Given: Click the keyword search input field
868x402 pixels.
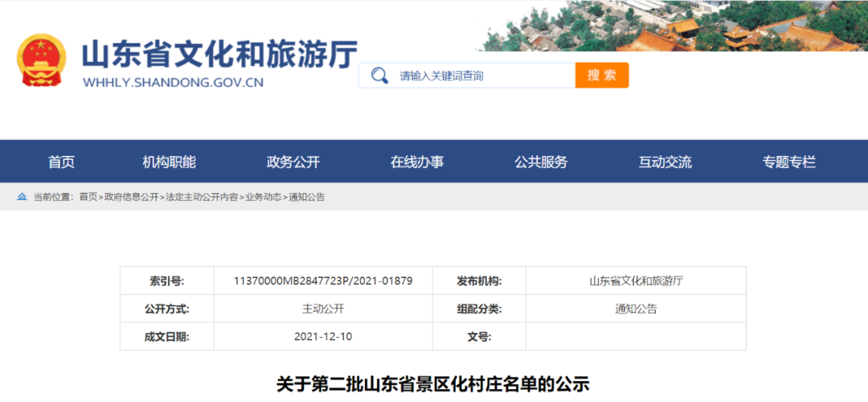Looking at the screenshot, I should tap(482, 76).
